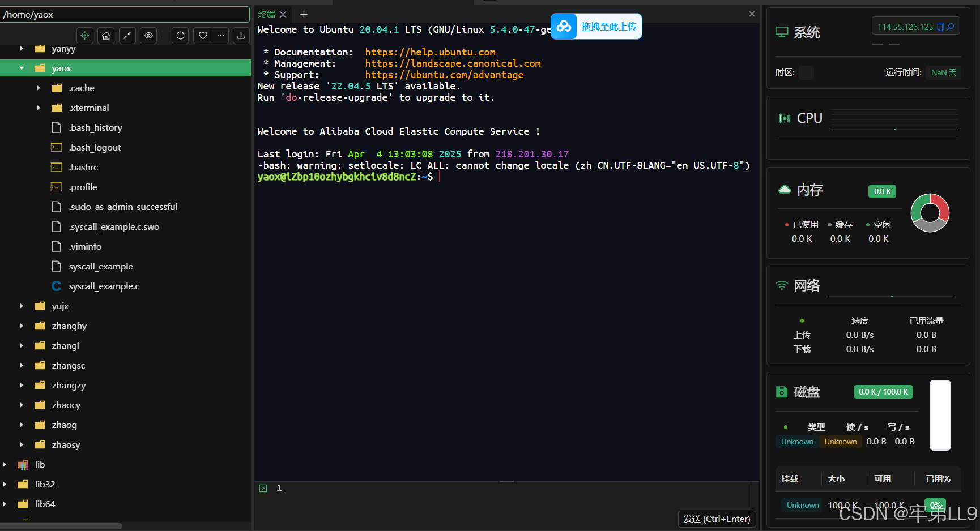Click the 0.0 K / 100.0 K disk badge
The image size is (980, 531).
883,392
